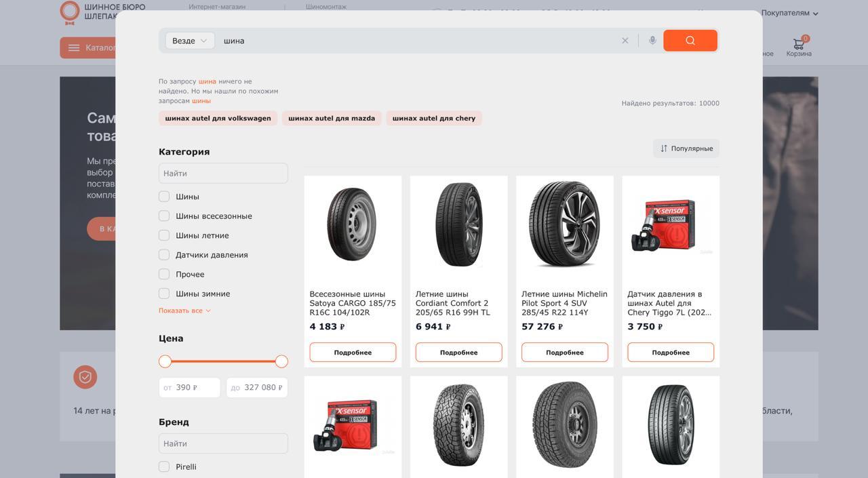
Task: Open the Michelin Pilot Sport tire image
Action: pyautogui.click(x=565, y=225)
